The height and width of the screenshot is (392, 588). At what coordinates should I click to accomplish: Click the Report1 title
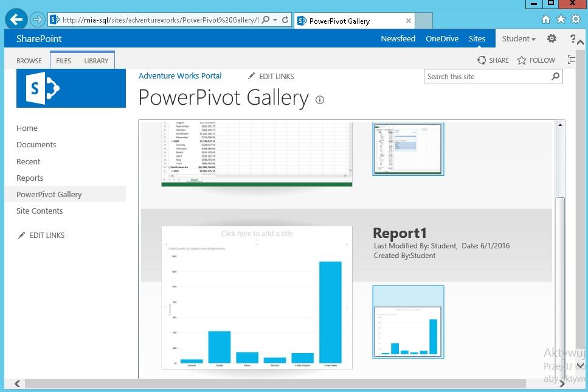(x=399, y=233)
